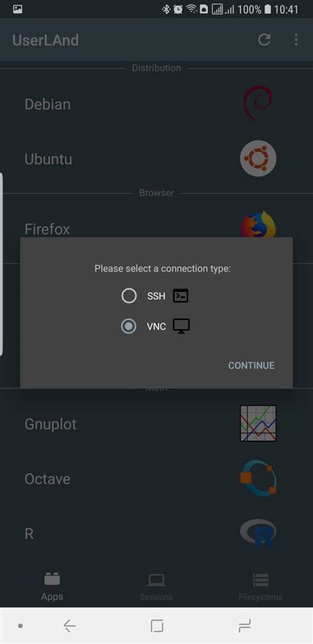313x644 pixels.
Task: Tap the Android home navigation button
Action: pos(157,626)
